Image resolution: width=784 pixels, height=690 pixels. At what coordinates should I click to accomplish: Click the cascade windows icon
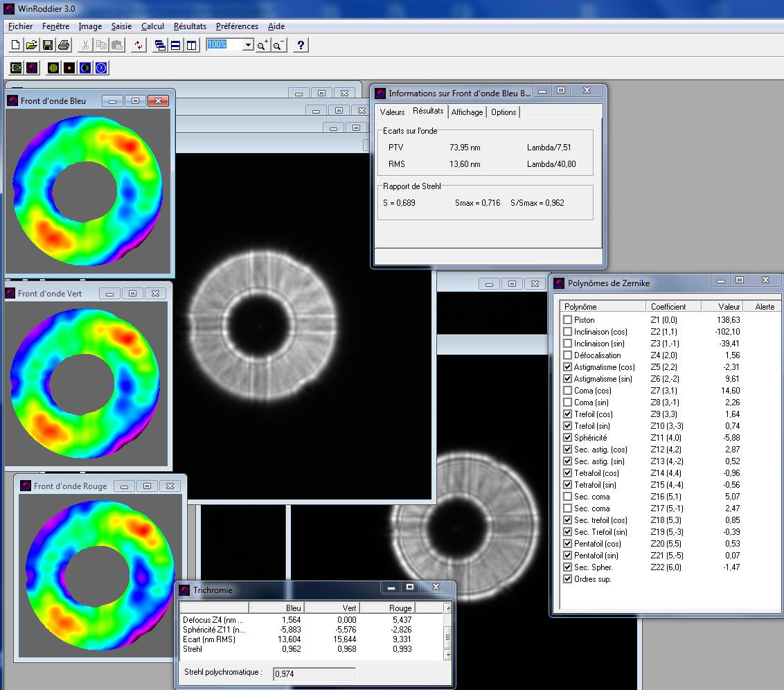pyautogui.click(x=160, y=45)
